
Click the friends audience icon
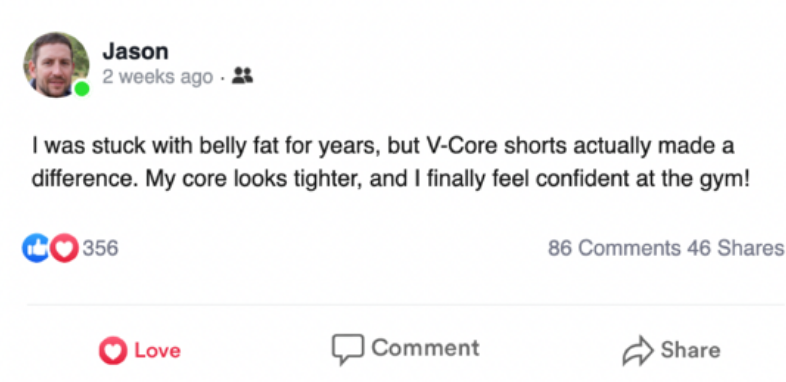click(x=243, y=76)
